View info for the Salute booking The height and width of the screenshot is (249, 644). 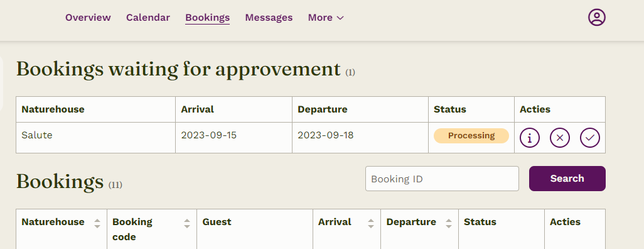tap(530, 138)
